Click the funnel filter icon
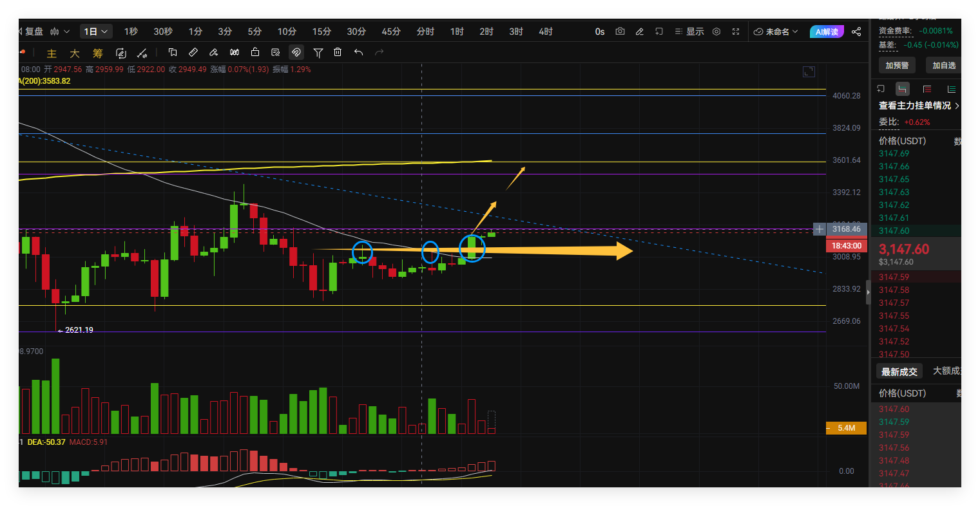Viewport: 980px width, 506px height. tap(318, 52)
